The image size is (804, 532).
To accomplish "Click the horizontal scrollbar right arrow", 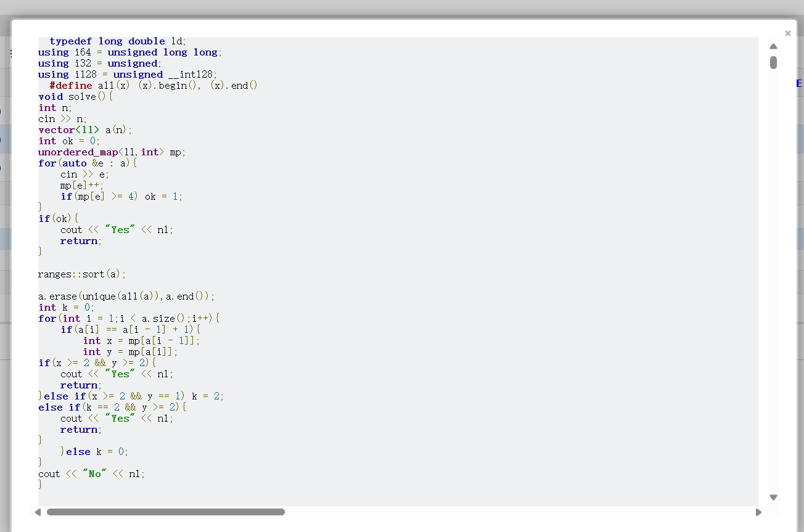I will 758,512.
